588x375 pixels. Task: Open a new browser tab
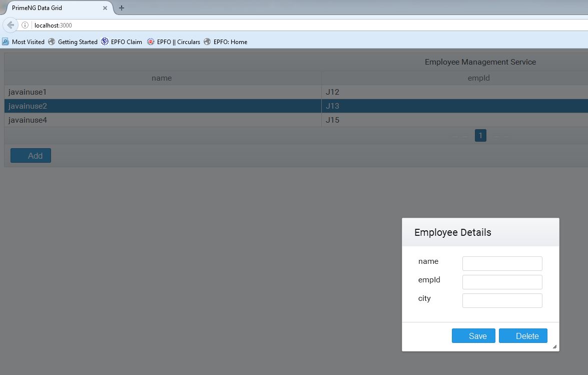(122, 8)
